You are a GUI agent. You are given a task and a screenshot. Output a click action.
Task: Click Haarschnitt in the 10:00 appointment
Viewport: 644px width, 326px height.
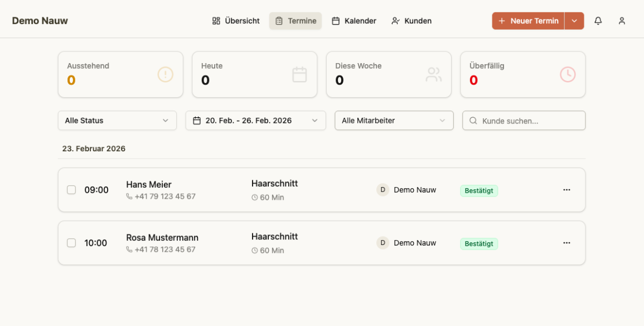point(275,237)
